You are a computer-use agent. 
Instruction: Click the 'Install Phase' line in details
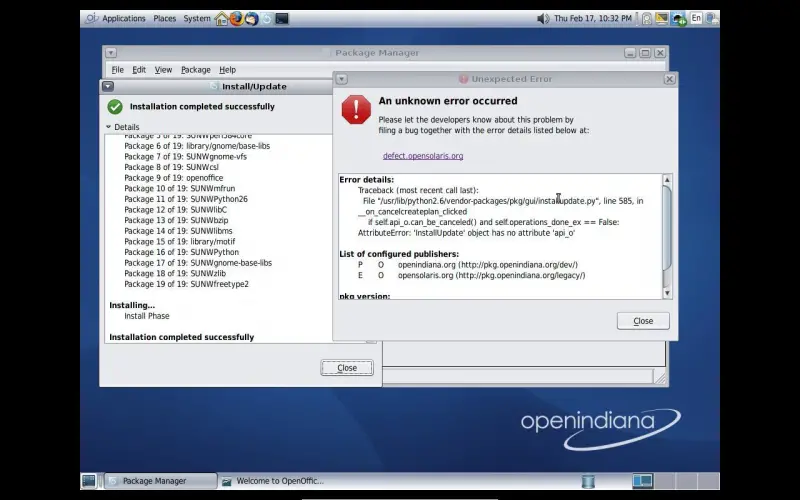147,316
